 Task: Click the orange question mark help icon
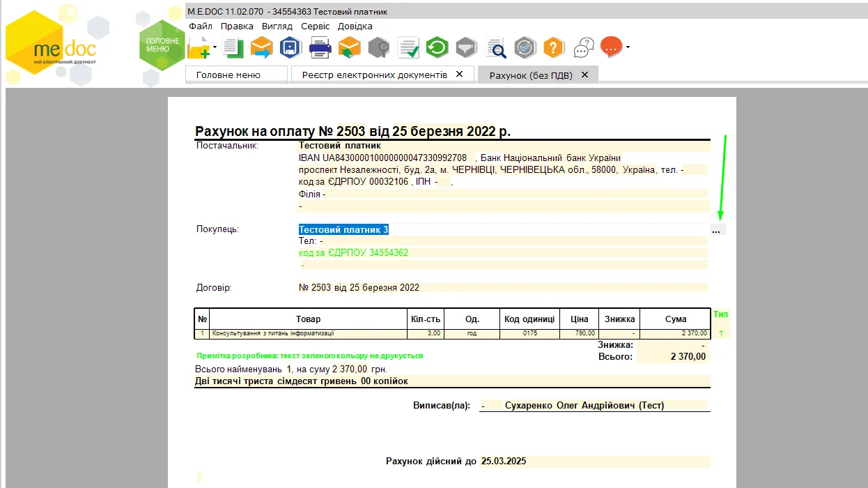(553, 47)
